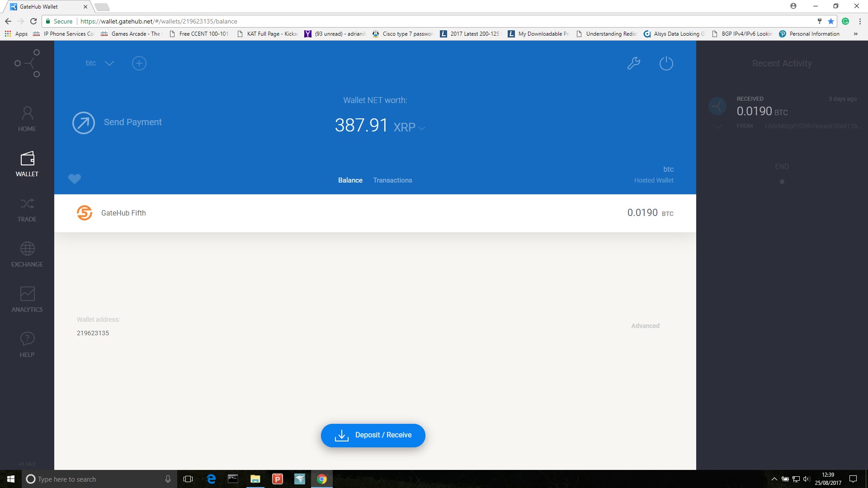Click the 387.91 net worth value
This screenshot has height=488, width=868.
tap(361, 125)
